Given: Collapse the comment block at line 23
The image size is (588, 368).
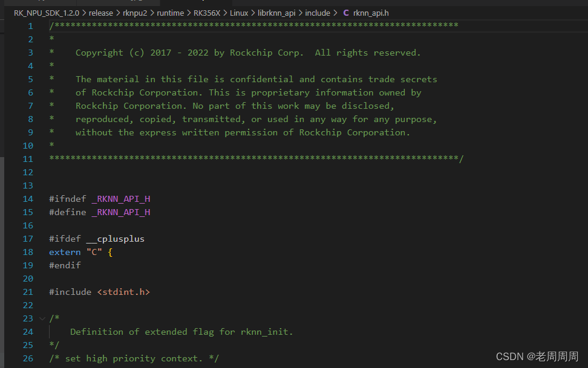Looking at the screenshot, I should pos(42,318).
